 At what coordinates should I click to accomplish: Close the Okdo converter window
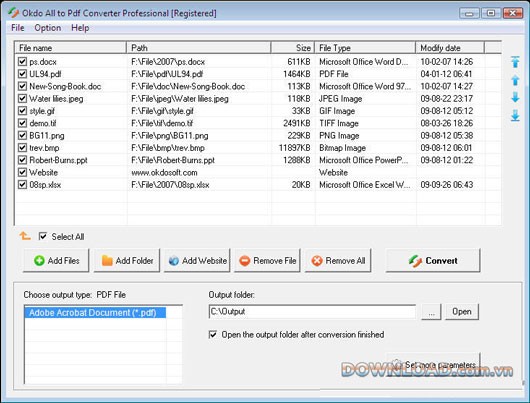(513, 13)
